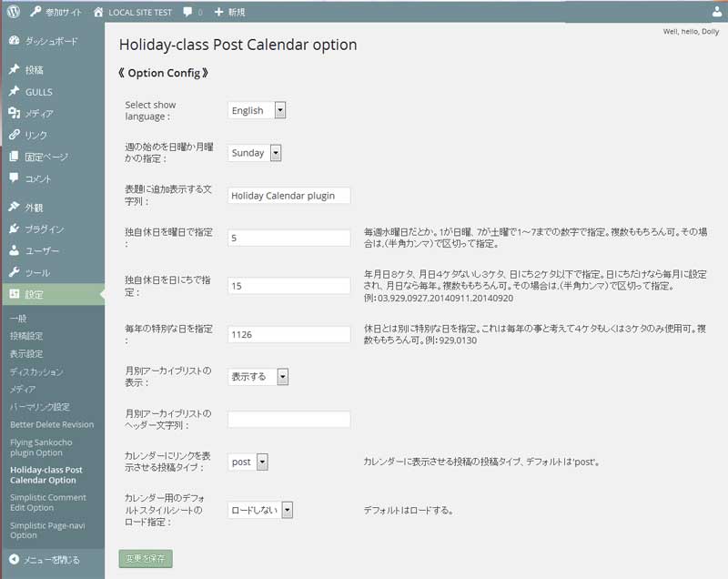Click the LOCAL SITE TEST site link
728x579 pixels.
click(x=140, y=13)
